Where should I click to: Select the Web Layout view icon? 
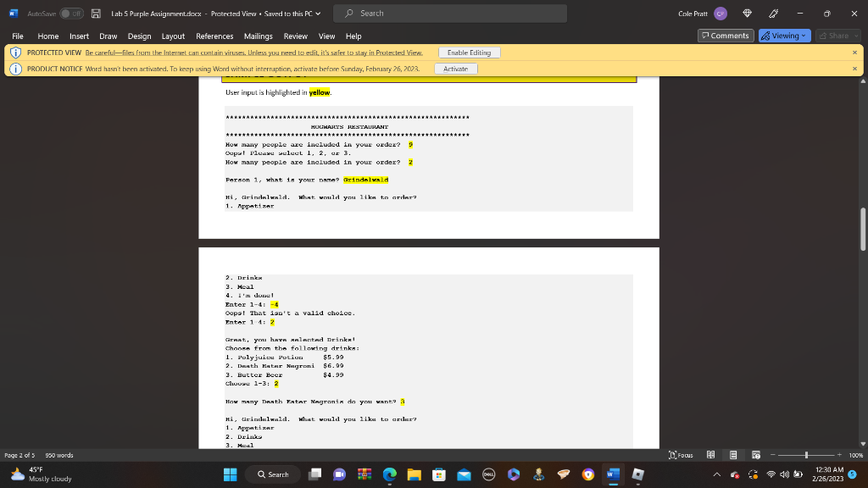[x=757, y=455]
